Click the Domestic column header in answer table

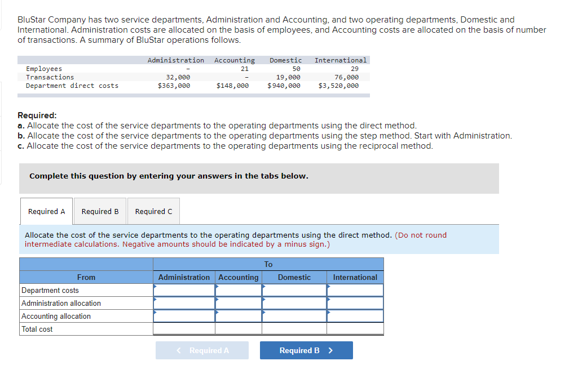(x=294, y=277)
